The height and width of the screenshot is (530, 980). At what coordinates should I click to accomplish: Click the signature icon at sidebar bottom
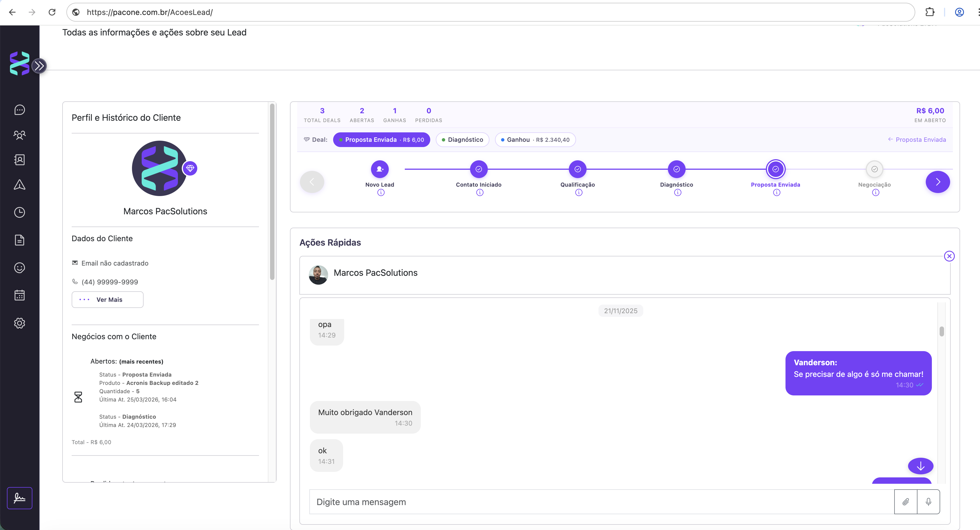19,498
